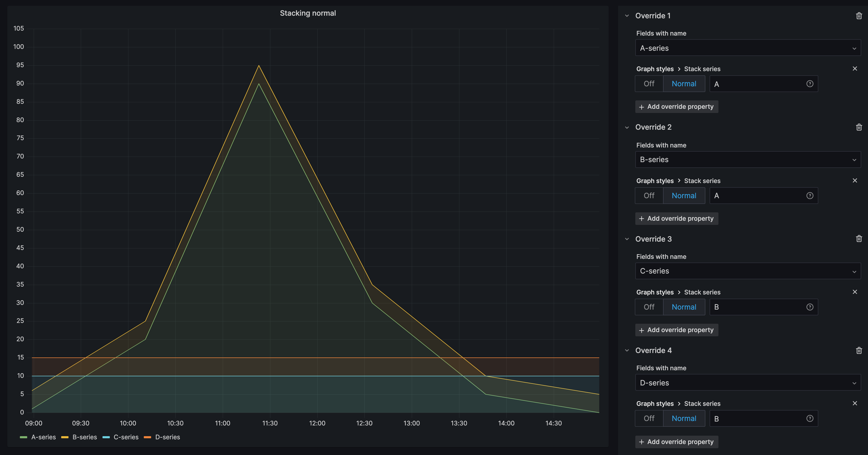
Task: Remove Stack series property from Override 3
Action: point(854,292)
